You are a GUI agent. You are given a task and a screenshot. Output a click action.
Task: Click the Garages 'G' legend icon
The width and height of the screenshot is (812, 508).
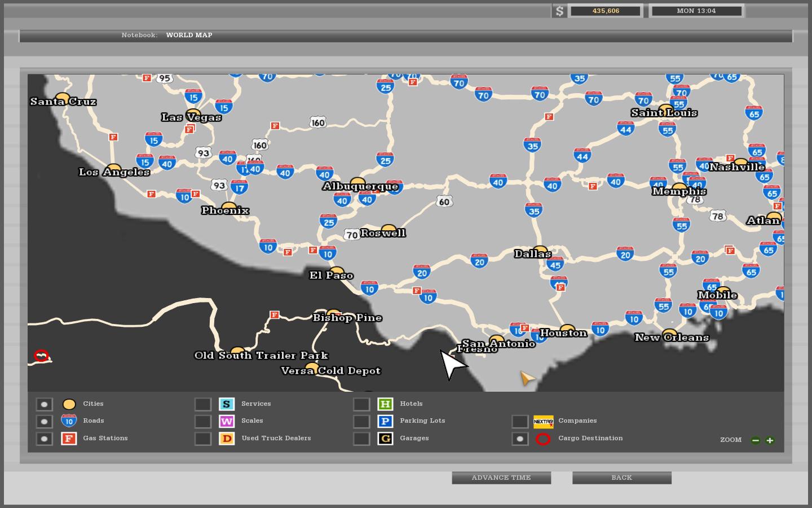point(385,439)
